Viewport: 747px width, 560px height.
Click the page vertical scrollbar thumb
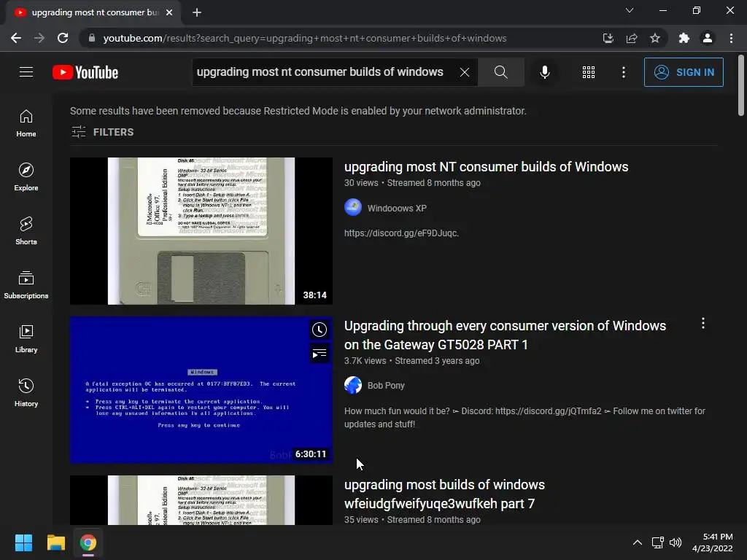[741, 85]
